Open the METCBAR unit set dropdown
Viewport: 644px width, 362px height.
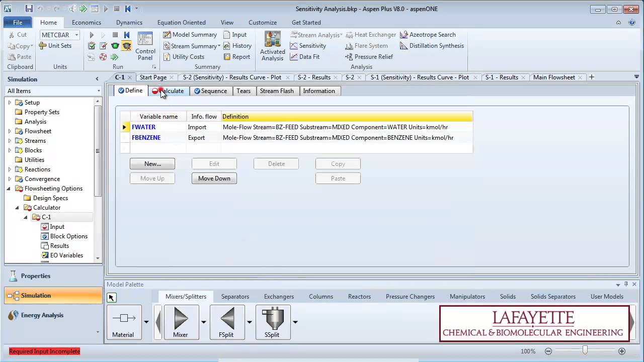point(76,35)
